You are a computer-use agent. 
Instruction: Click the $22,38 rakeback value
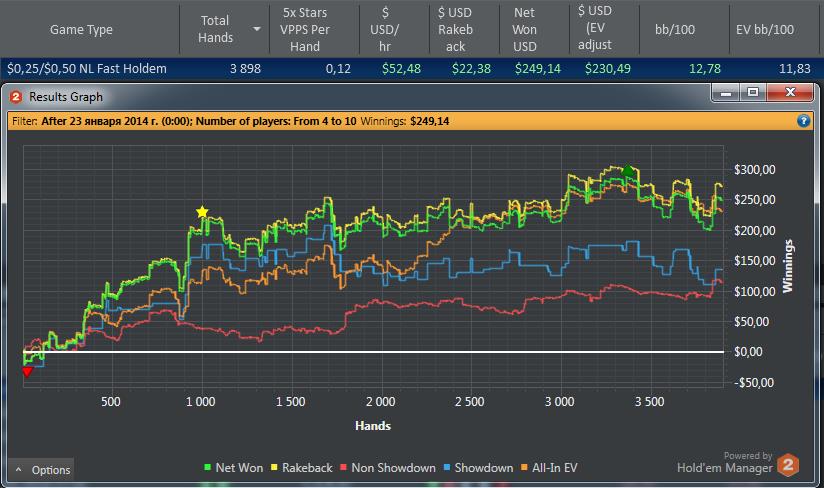(471, 69)
